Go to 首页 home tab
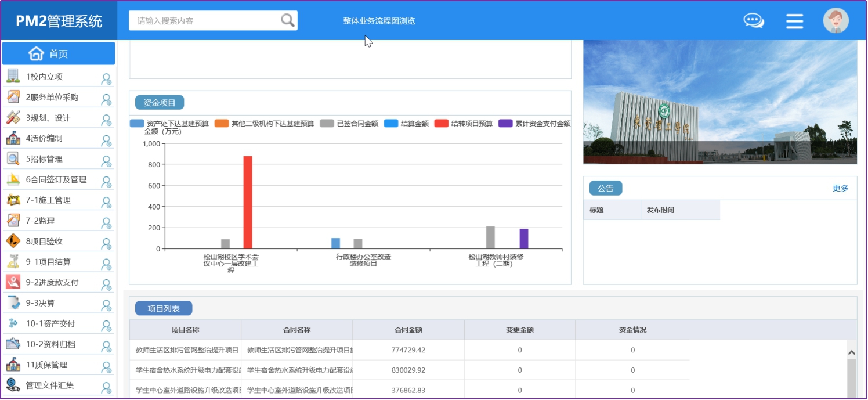The image size is (868, 400). coord(58,54)
